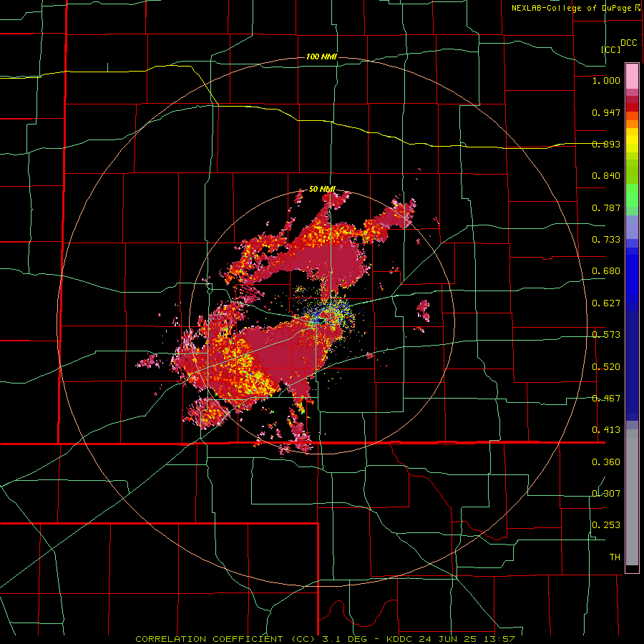644x644 pixels.
Task: Select the 0.733 scale value
Action: click(606, 240)
